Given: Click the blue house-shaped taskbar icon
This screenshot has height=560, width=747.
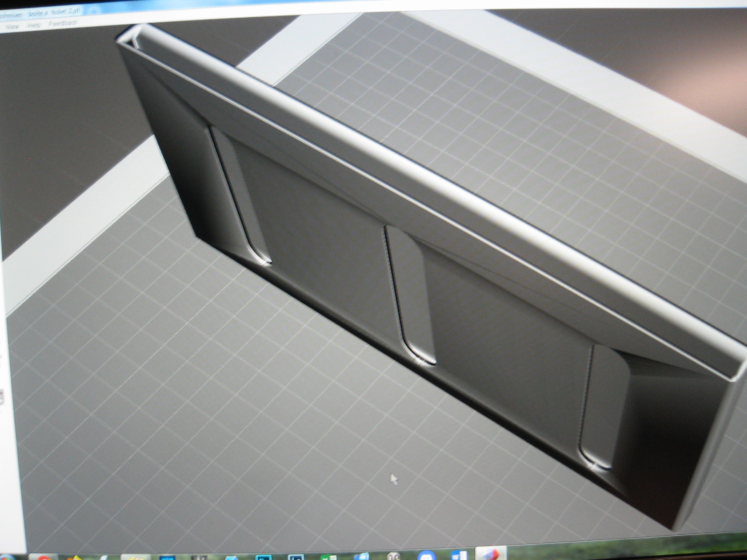Looking at the screenshot, I should tap(231, 556).
